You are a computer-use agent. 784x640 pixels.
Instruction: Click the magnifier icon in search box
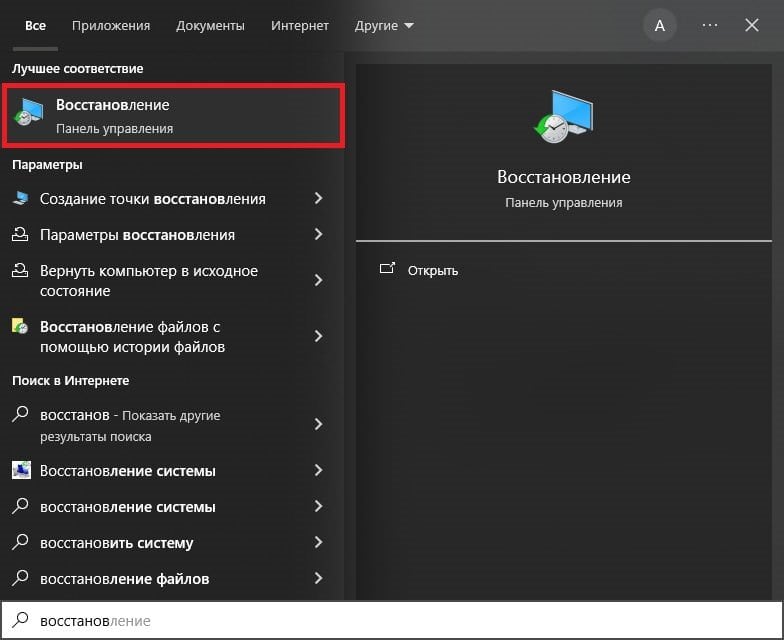20,620
